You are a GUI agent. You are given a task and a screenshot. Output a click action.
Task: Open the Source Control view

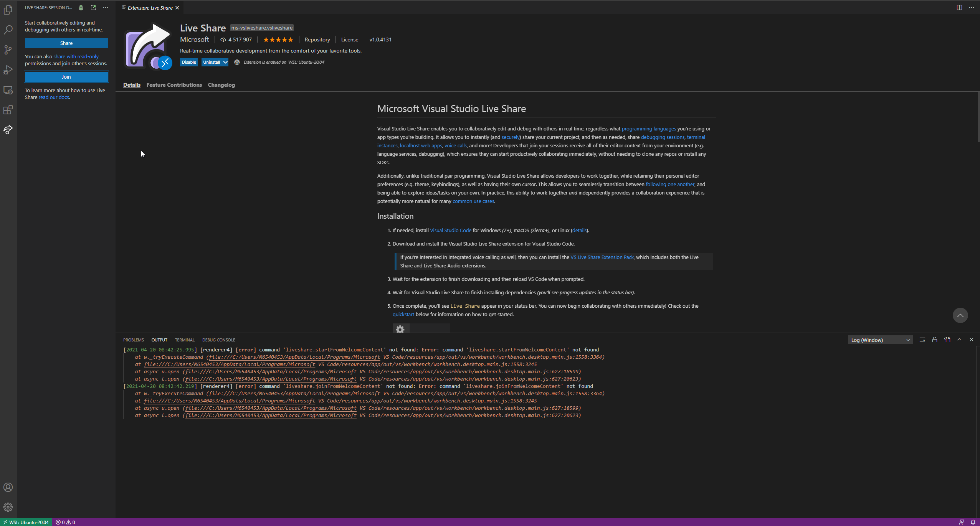click(x=8, y=50)
